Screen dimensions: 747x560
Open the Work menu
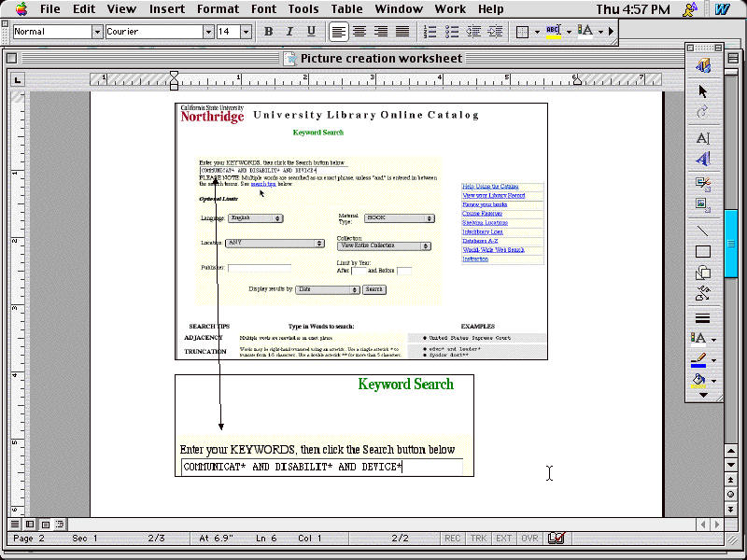(450, 9)
